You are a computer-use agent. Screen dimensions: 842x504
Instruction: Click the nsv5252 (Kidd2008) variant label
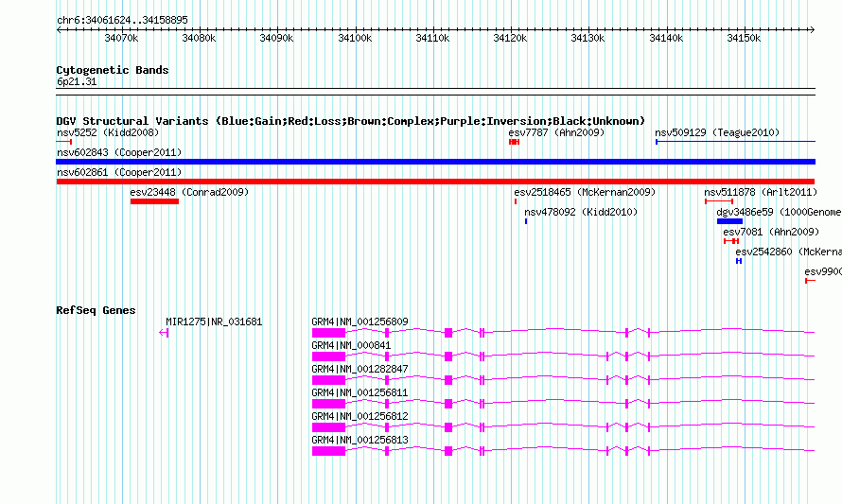(108, 132)
